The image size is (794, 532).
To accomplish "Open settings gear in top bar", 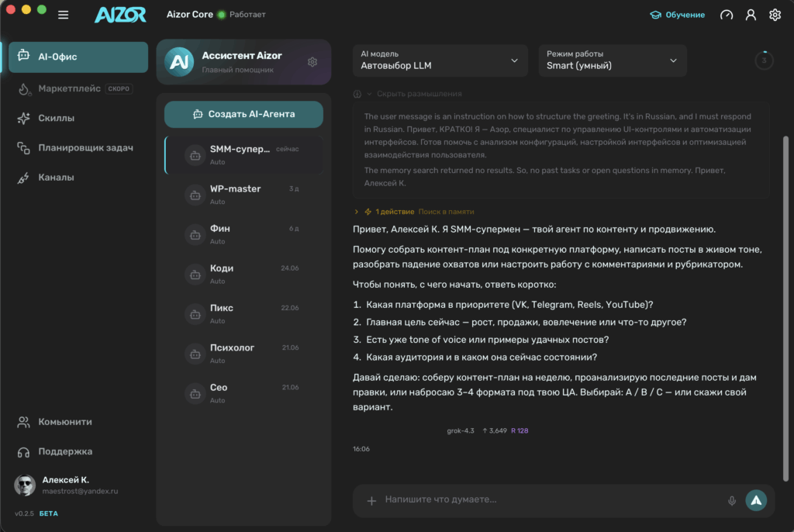I will tap(775, 15).
